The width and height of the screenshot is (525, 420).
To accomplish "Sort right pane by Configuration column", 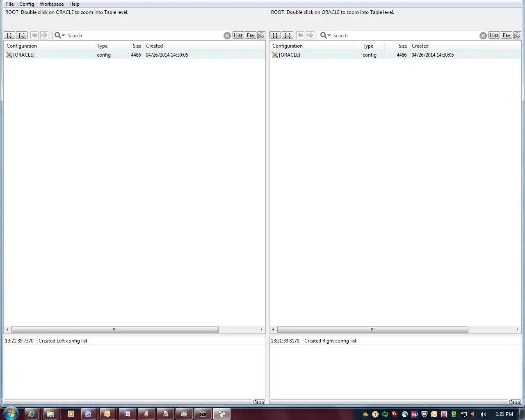I will point(315,46).
